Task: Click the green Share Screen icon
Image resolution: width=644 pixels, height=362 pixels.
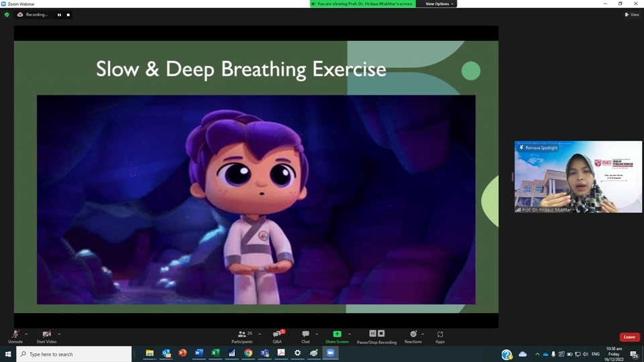Action: 337,335
